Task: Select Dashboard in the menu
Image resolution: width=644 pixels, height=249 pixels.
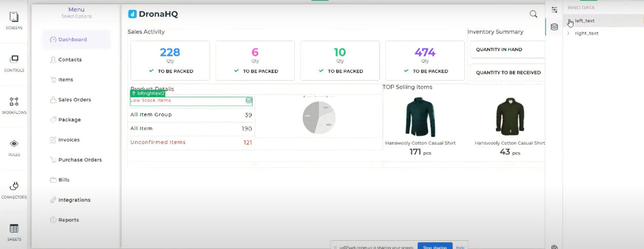Action: click(72, 39)
